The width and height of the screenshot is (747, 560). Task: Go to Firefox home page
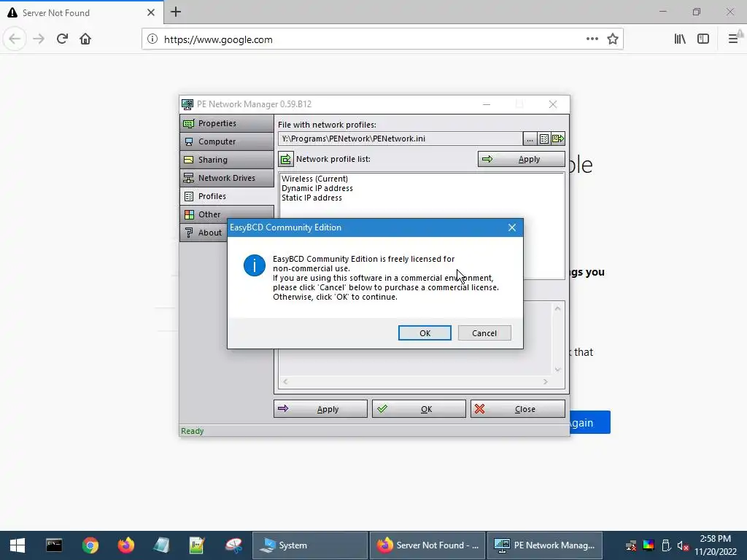pos(85,39)
